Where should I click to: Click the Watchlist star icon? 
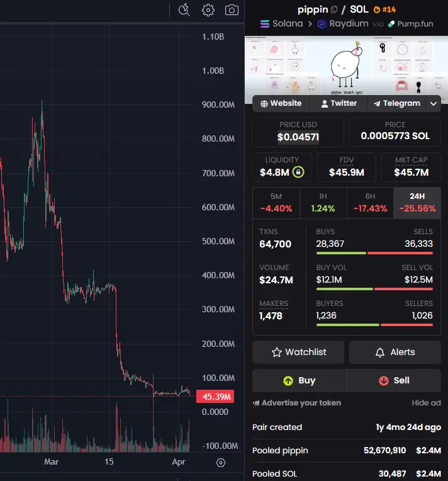click(277, 352)
